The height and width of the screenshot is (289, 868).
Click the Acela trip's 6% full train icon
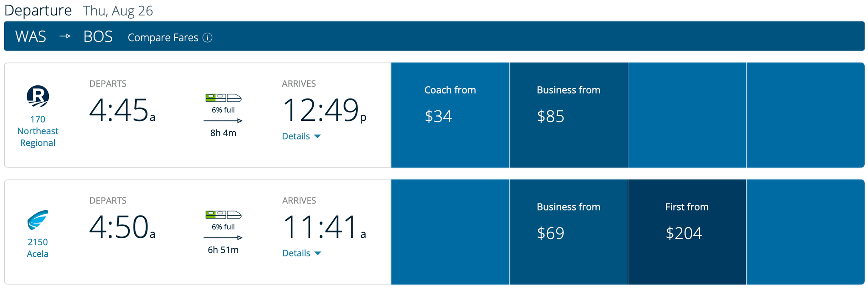click(x=223, y=215)
